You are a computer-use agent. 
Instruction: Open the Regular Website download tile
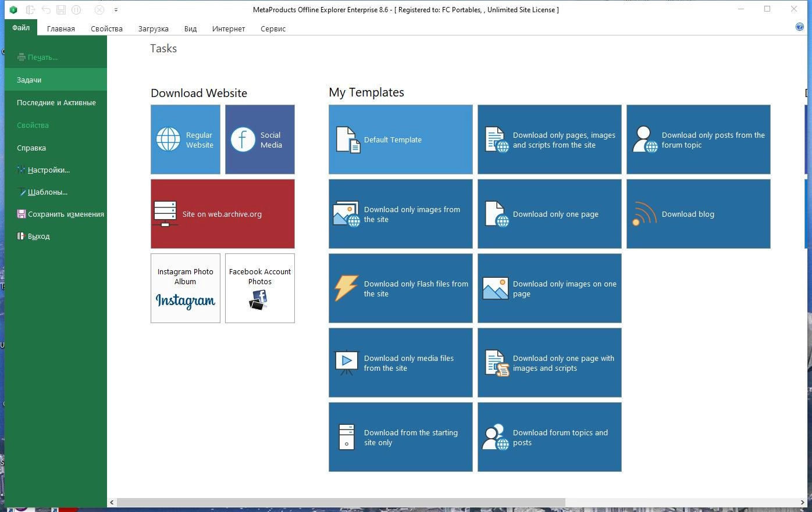tap(186, 139)
